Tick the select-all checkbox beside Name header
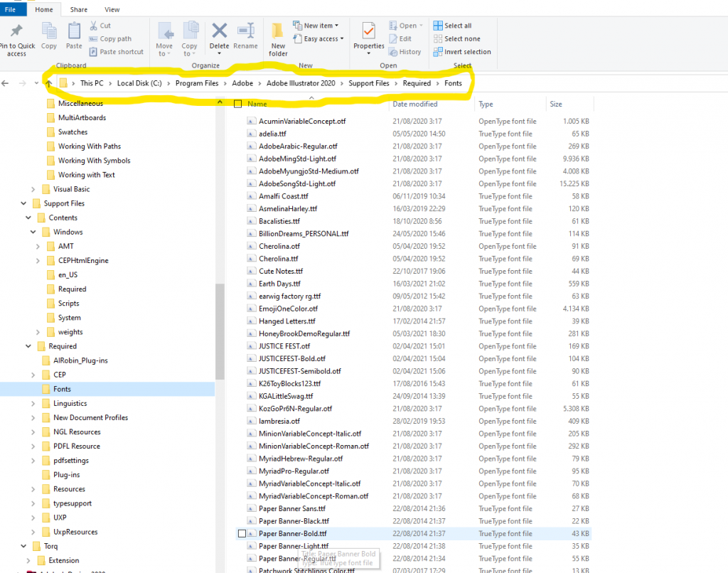The width and height of the screenshot is (728, 573). [x=238, y=105]
